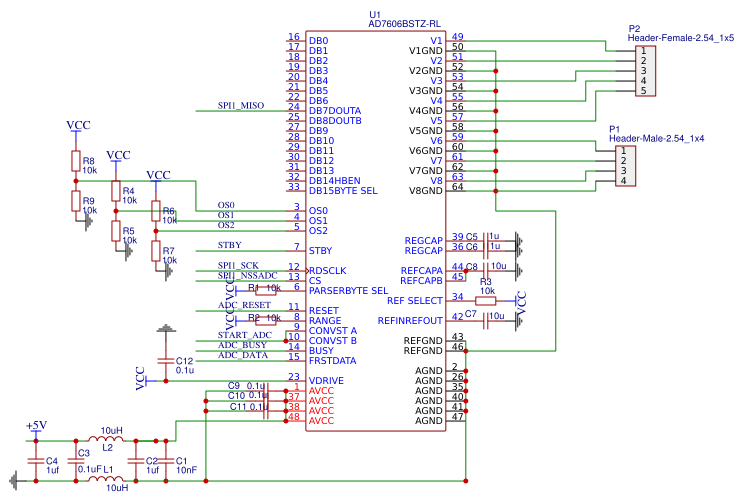Screen dimensions: 744x503
Task: Click the REFCAPA pin name
Action: pos(422,271)
